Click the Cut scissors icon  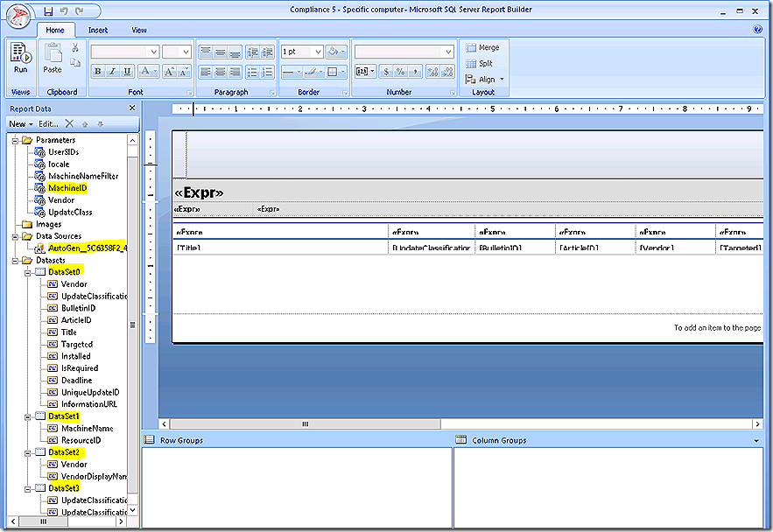click(75, 47)
